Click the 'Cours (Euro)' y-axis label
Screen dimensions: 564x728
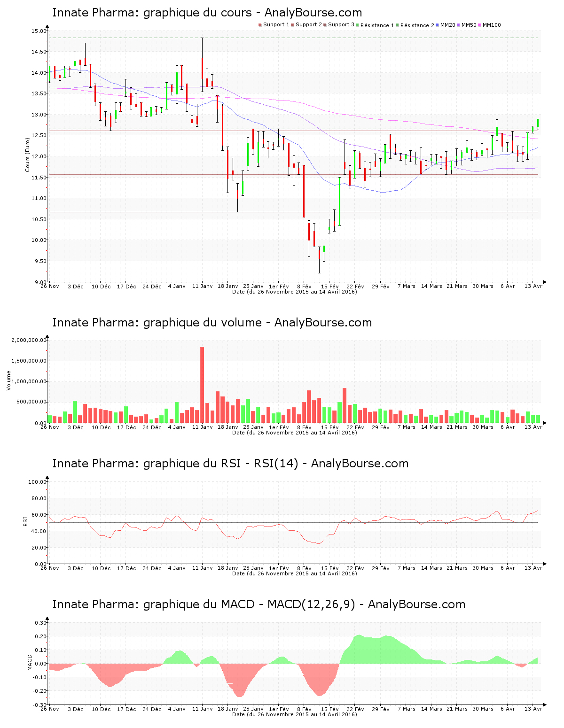point(28,155)
